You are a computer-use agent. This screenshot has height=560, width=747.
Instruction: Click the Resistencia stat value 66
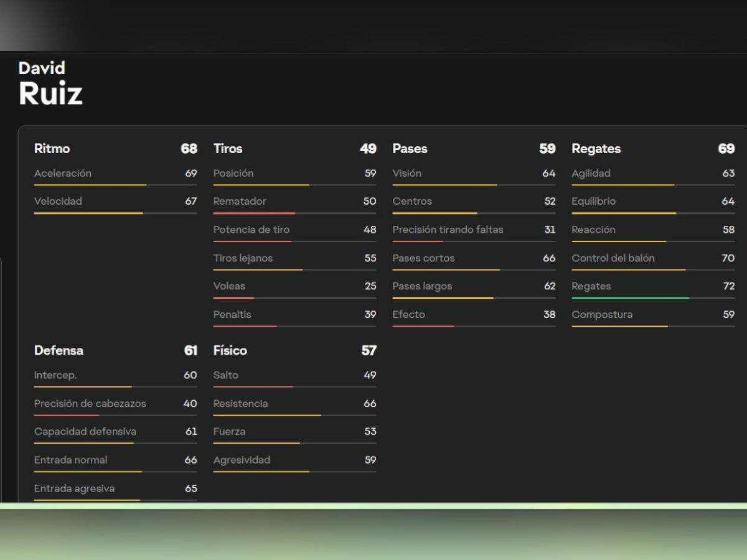(x=370, y=404)
